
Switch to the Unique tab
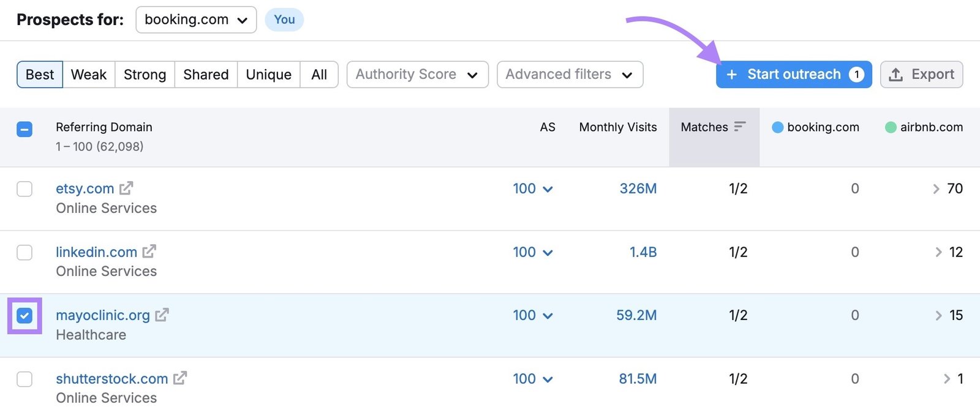pyautogui.click(x=269, y=74)
